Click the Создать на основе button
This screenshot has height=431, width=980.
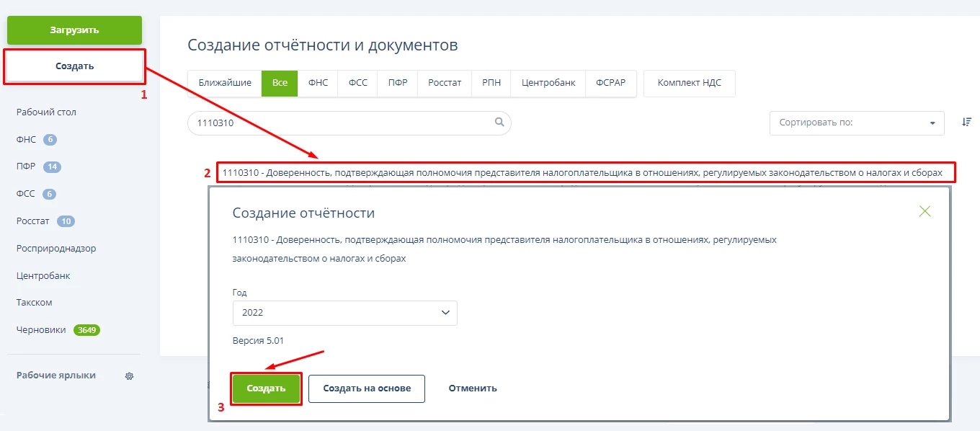click(367, 388)
